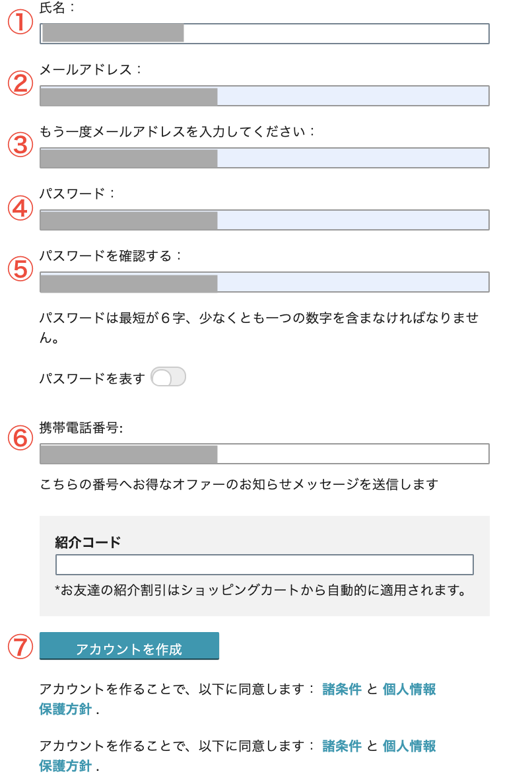
Task: Click the 携帯電話番号 phone number field
Action: pos(264,454)
